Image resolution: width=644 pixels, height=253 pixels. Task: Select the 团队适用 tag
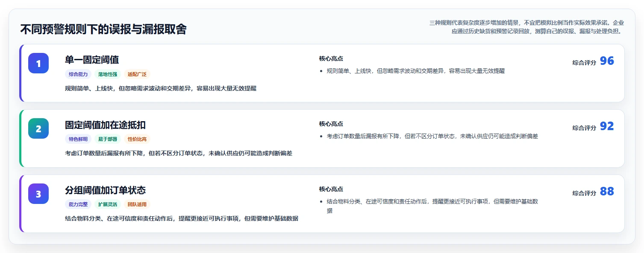coord(137,204)
